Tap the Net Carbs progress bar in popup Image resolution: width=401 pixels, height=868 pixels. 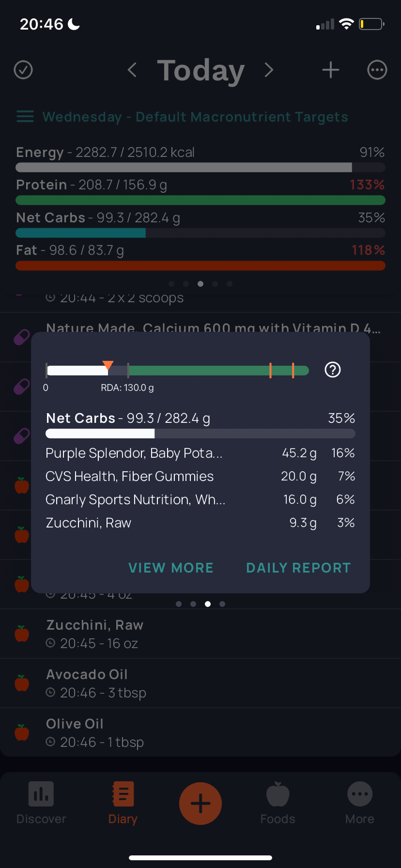tap(200, 434)
